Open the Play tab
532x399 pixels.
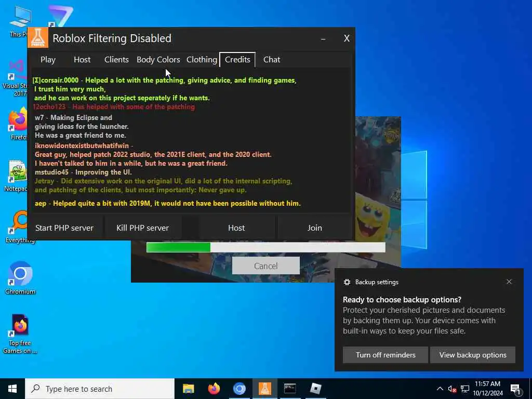click(48, 59)
